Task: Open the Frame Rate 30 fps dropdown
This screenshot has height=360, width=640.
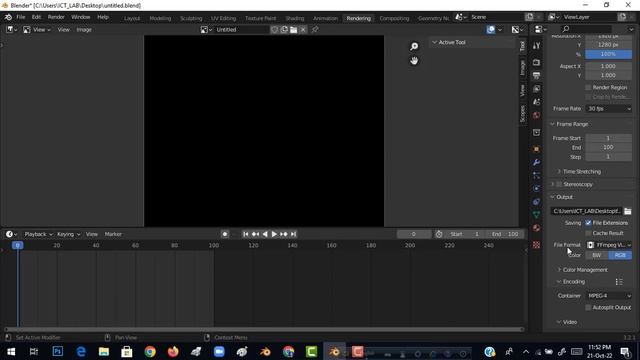Action: (x=609, y=109)
